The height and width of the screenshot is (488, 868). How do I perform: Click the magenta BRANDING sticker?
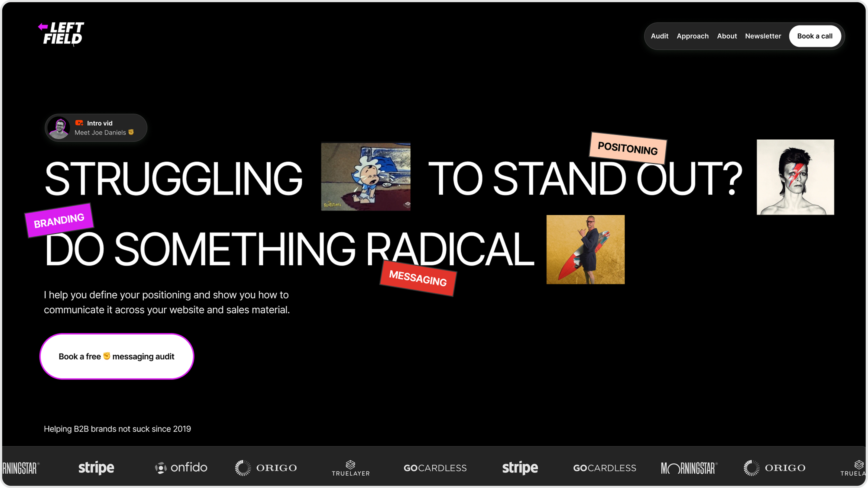tap(59, 221)
